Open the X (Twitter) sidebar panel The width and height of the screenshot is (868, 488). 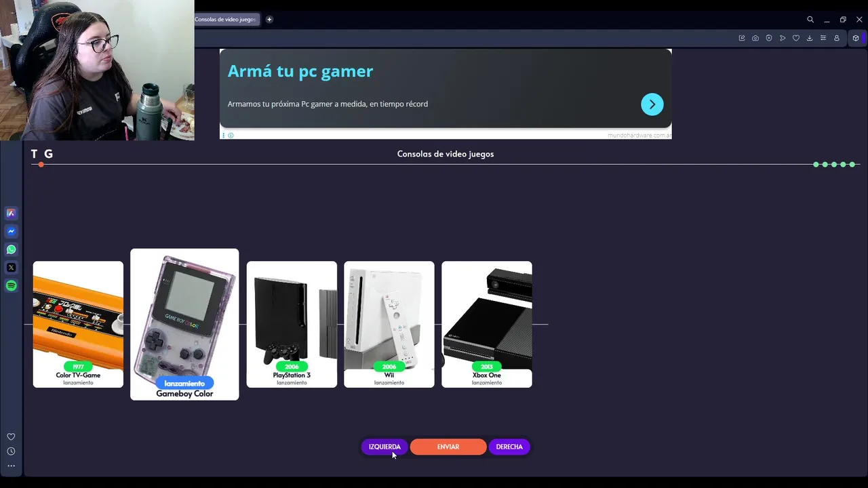click(11, 268)
